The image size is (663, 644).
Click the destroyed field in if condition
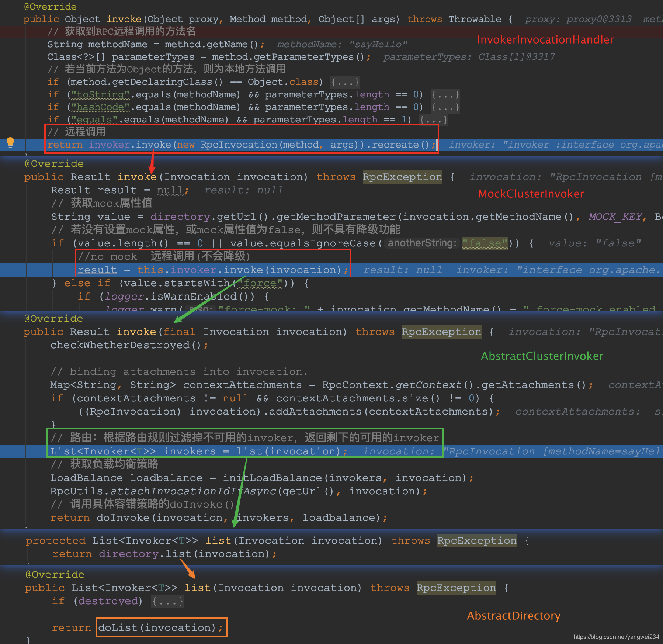108,601
